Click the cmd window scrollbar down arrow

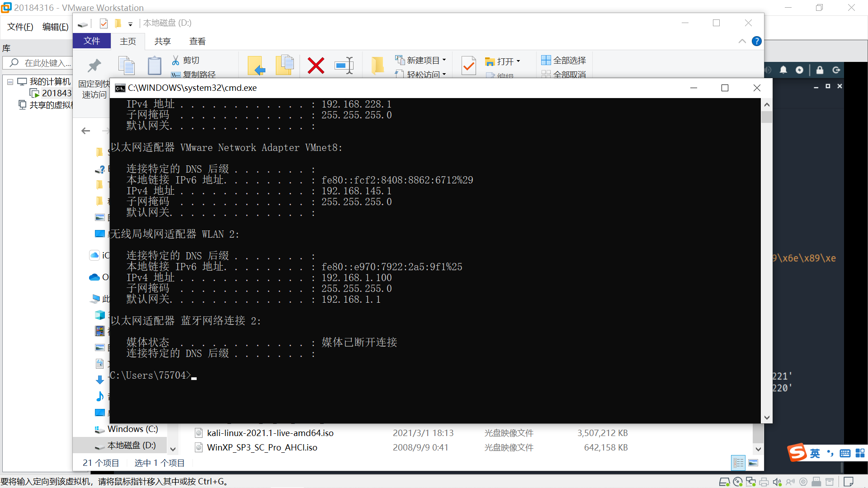767,418
